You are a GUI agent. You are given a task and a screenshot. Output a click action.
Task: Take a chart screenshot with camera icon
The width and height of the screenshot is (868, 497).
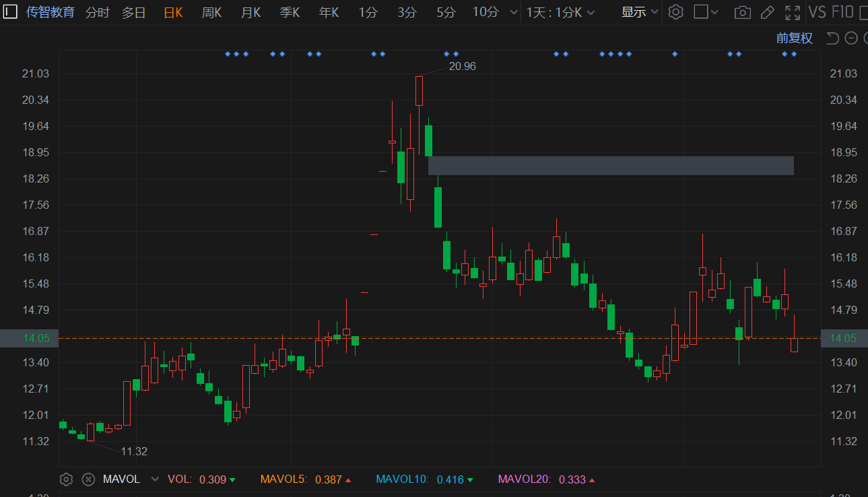(742, 12)
